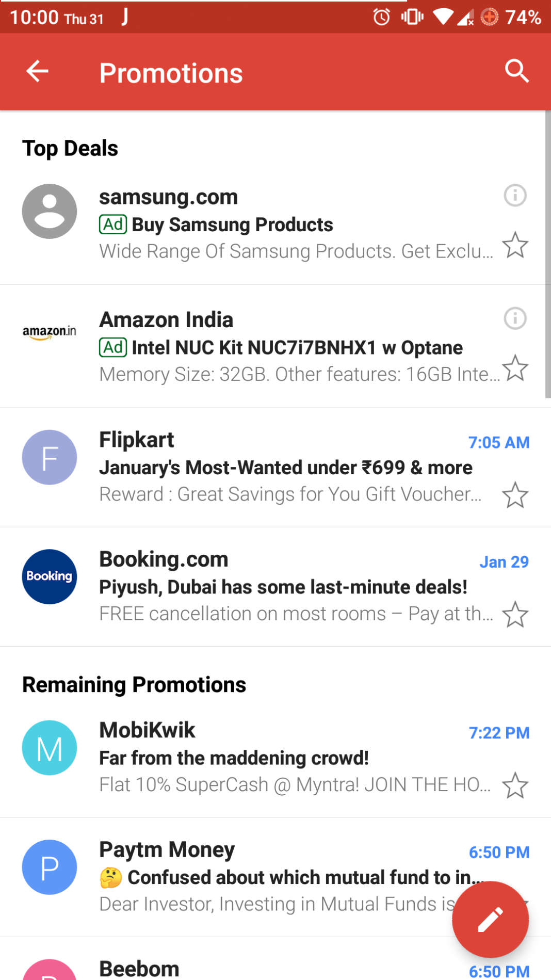Open ad info for Amazon India

click(515, 318)
